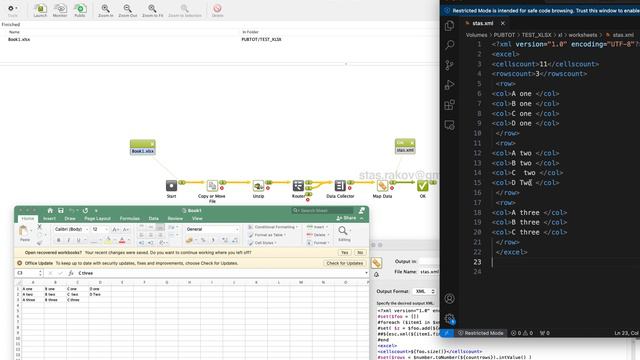Select the Router workflow node
Screen dimensions: 640x360
coord(298,186)
